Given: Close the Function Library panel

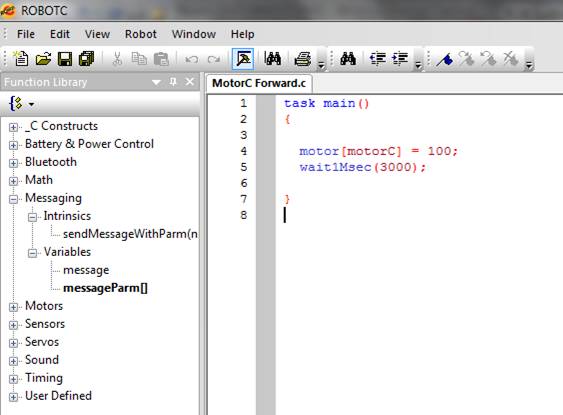Looking at the screenshot, I should pyautogui.click(x=190, y=82).
